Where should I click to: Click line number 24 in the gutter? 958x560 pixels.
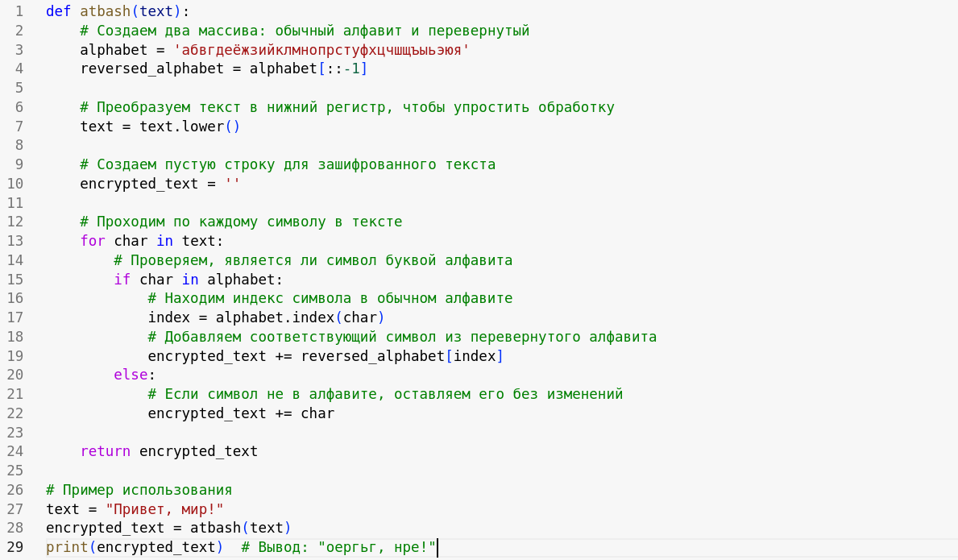[15, 451]
